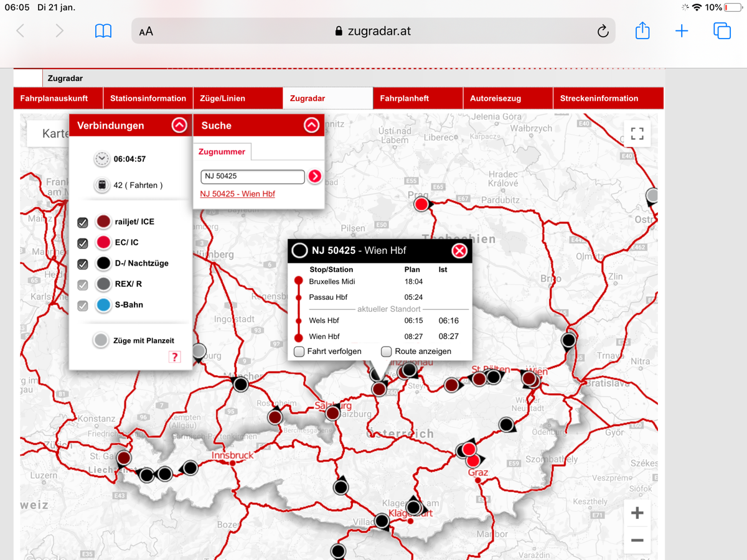Uncheck the railjet/ ICE checkbox
This screenshot has width=747, height=560.
(83, 222)
